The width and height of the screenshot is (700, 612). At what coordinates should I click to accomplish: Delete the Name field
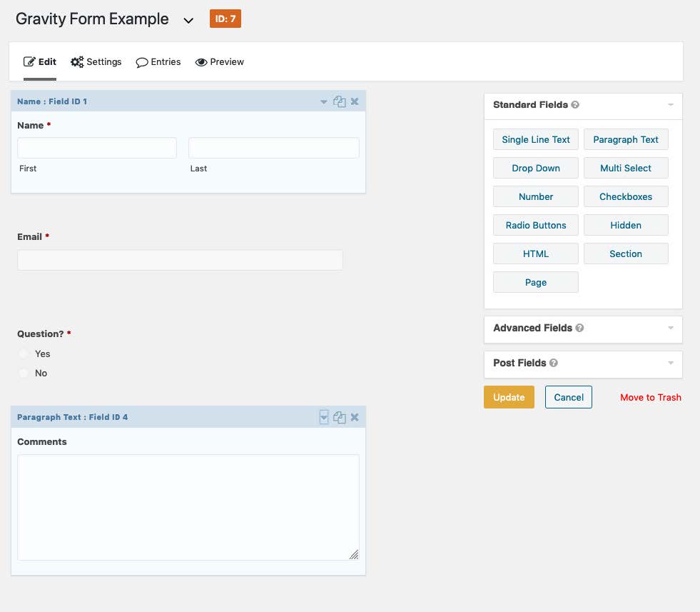coord(355,101)
